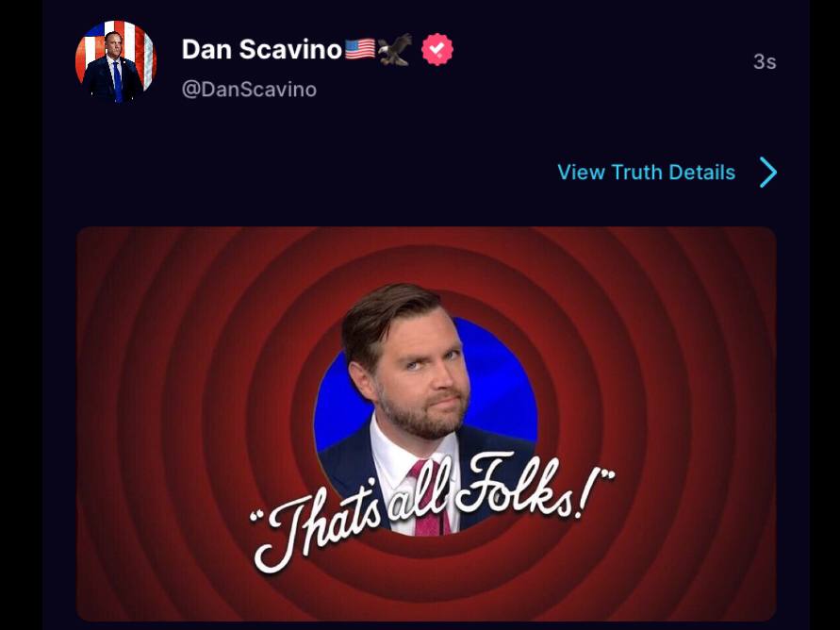Screen dimensions: 840x630
Task: Click the American flag emoji beside the name
Action: [x=359, y=49]
